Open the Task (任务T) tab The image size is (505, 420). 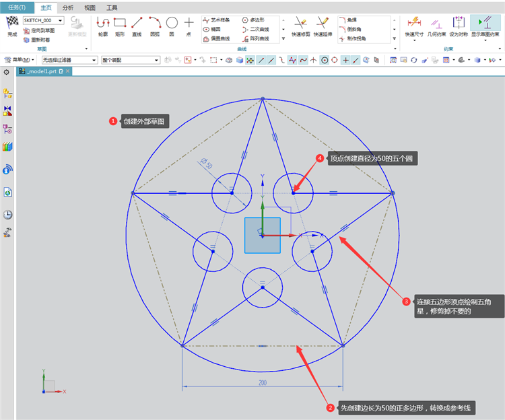coord(17,7)
